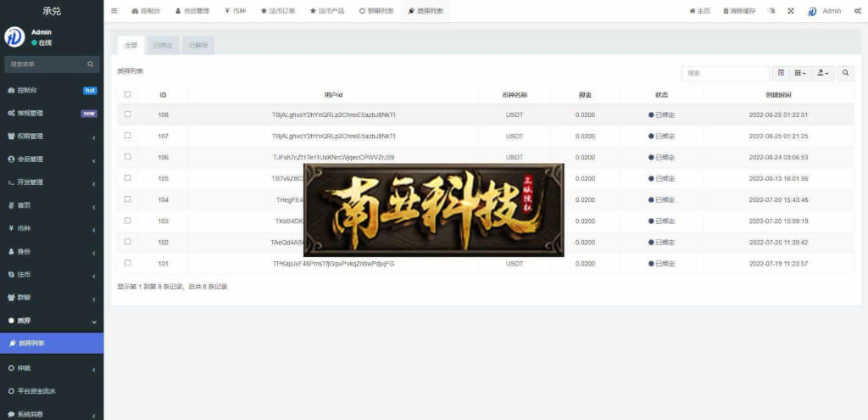868x420 pixels.
Task: Click the advanced search magnifier button
Action: click(845, 73)
